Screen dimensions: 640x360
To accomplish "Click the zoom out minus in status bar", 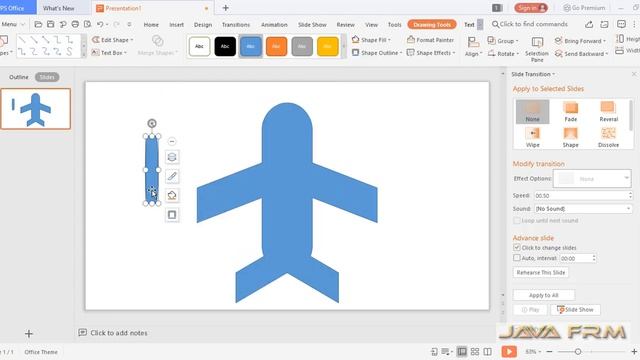I will click(549, 351).
